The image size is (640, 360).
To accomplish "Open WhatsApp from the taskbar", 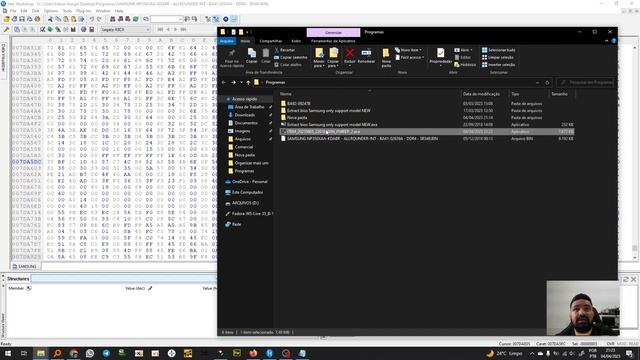I will [x=90, y=353].
